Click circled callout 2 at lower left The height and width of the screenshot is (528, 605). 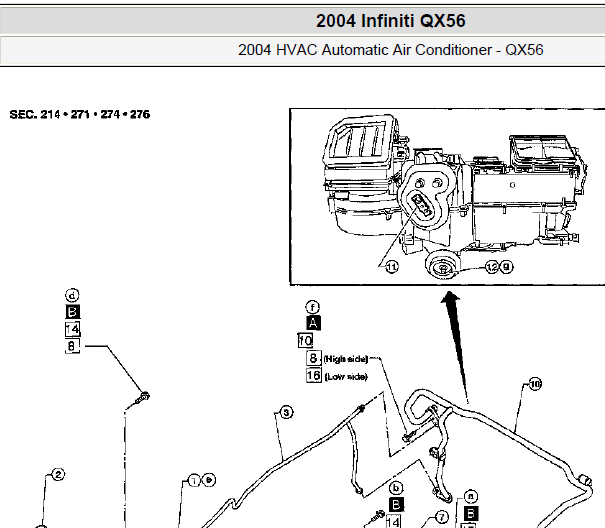pos(58,474)
